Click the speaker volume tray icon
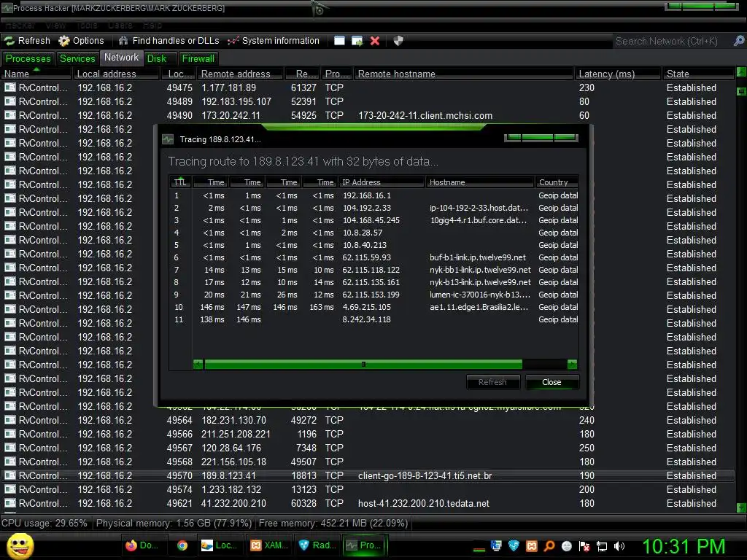 click(x=619, y=546)
